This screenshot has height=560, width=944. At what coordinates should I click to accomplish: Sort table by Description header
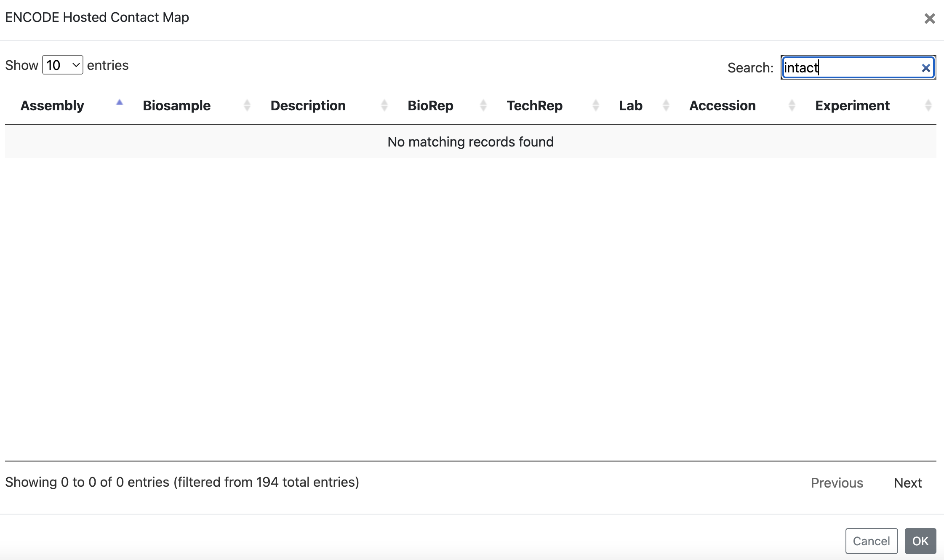point(308,106)
